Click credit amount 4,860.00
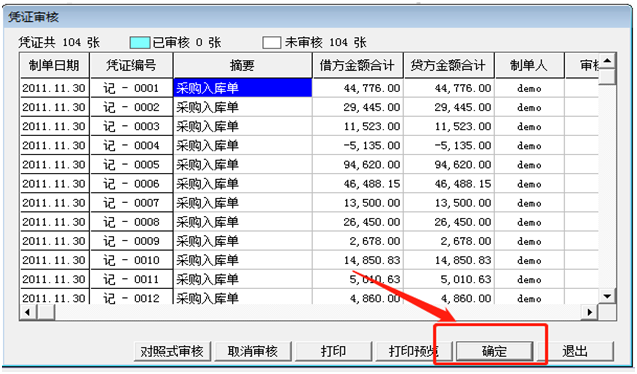The width and height of the screenshot is (637, 374). click(466, 298)
